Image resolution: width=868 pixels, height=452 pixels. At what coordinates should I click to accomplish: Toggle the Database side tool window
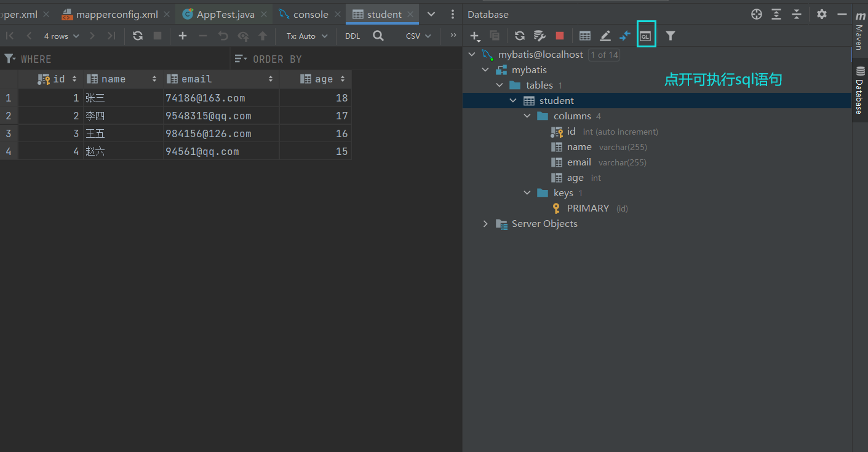click(860, 90)
